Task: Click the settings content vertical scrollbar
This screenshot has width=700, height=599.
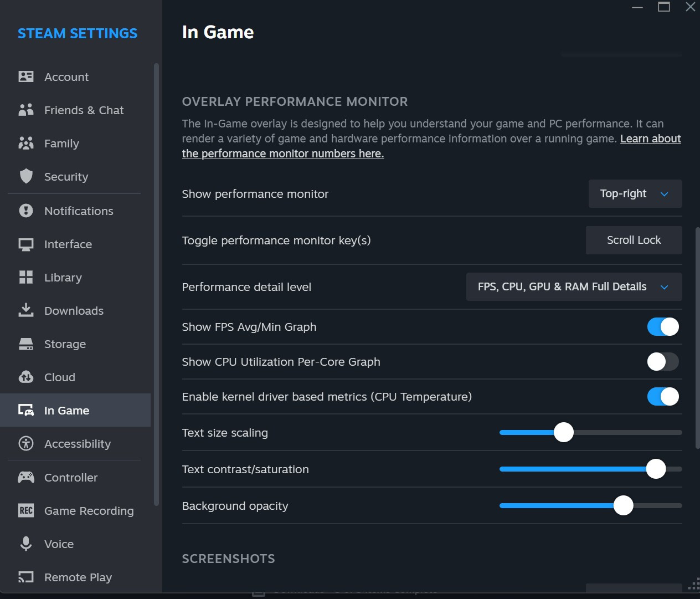Action: pos(697,337)
